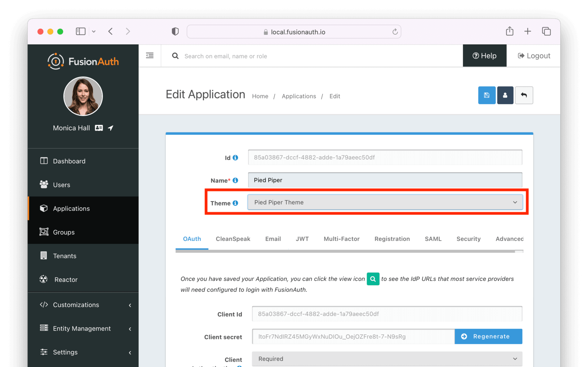Click the Theme info icon
Screen dimensions: 588x367
coord(235,203)
